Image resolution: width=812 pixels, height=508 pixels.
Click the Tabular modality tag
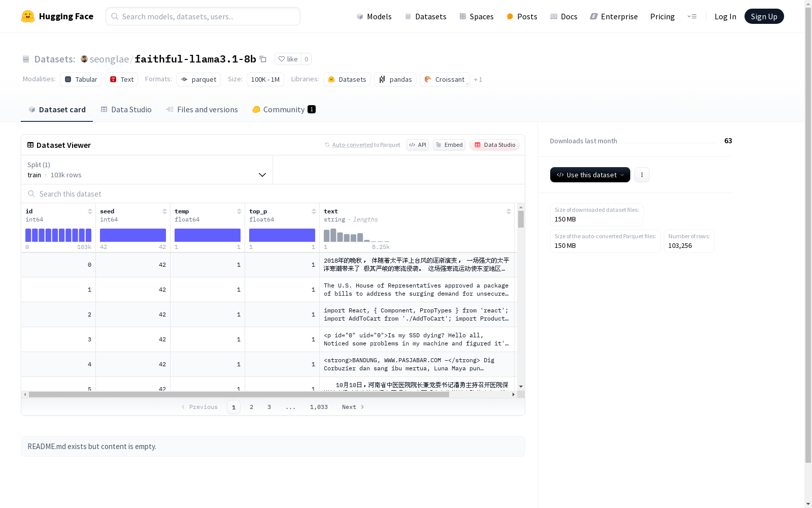81,79
